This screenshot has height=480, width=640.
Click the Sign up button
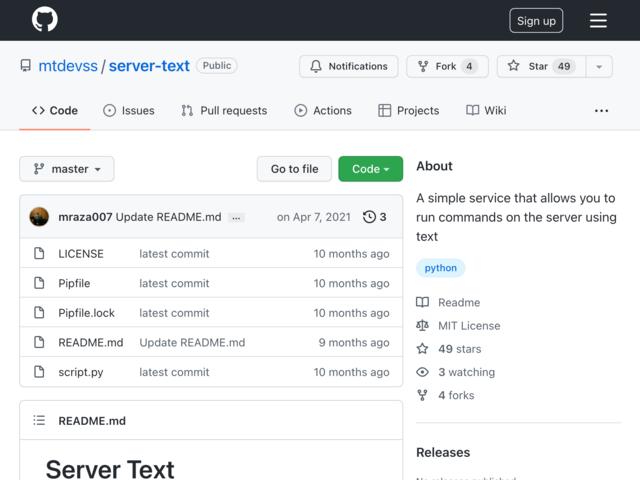click(536, 20)
